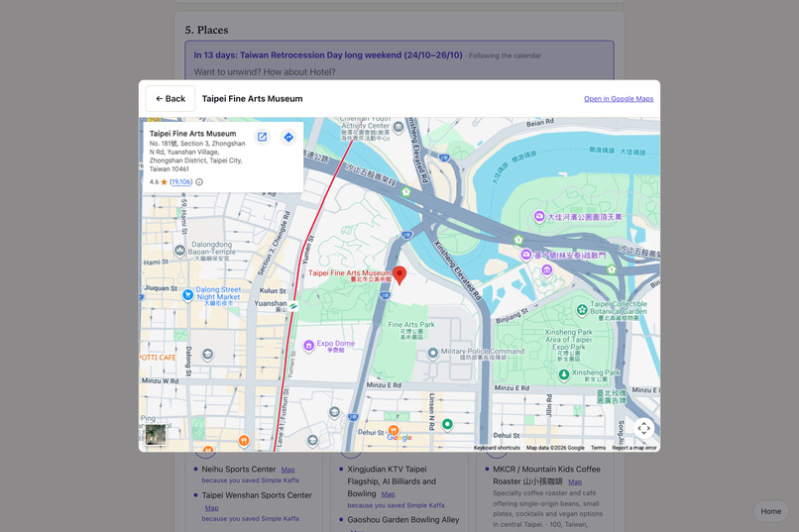Viewport: 799px width, 532px height.
Task: Open Map link for Xingjudian KTV
Action: pos(388,494)
